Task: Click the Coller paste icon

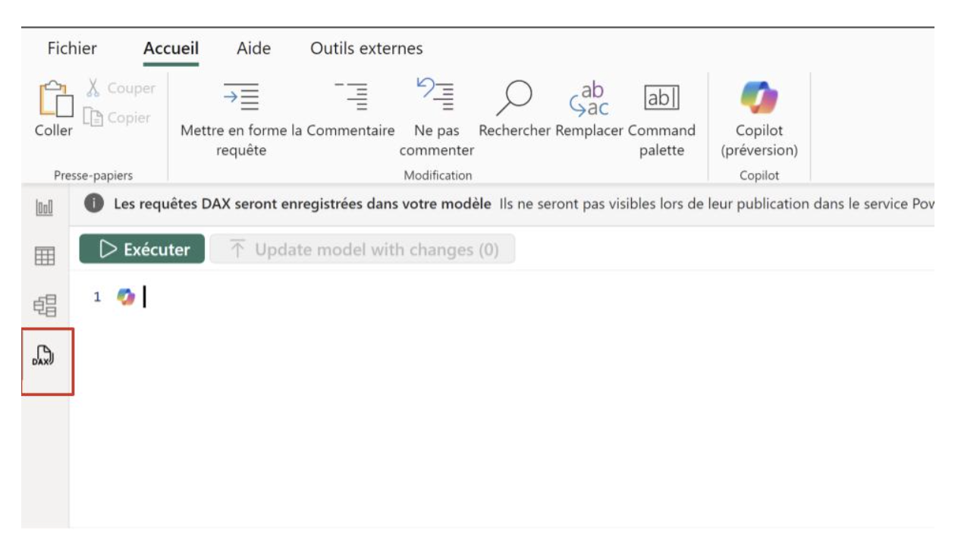Action: 55,99
